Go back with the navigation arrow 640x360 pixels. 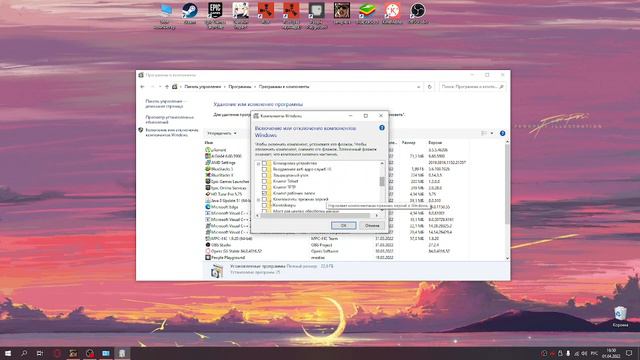(142, 87)
